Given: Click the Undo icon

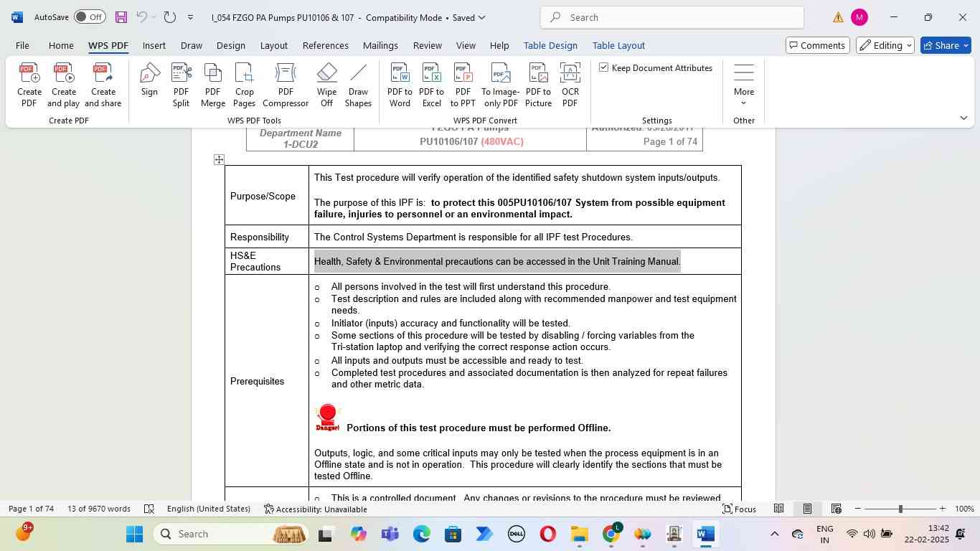Looking at the screenshot, I should coord(141,17).
